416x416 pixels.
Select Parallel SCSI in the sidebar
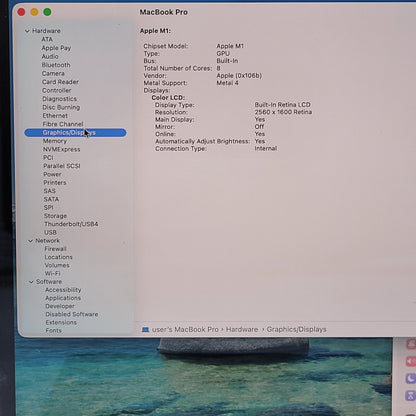[62, 166]
